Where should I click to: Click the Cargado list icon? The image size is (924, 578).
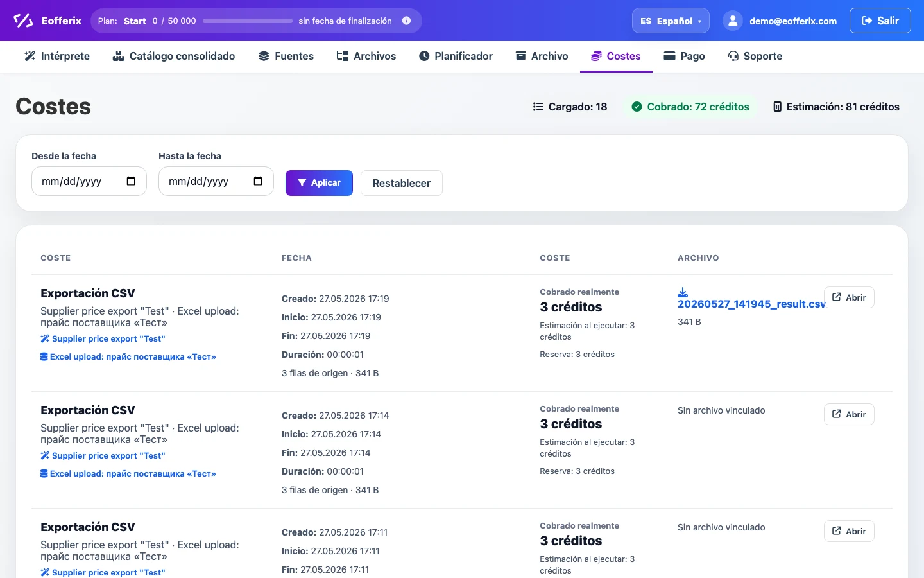(538, 107)
